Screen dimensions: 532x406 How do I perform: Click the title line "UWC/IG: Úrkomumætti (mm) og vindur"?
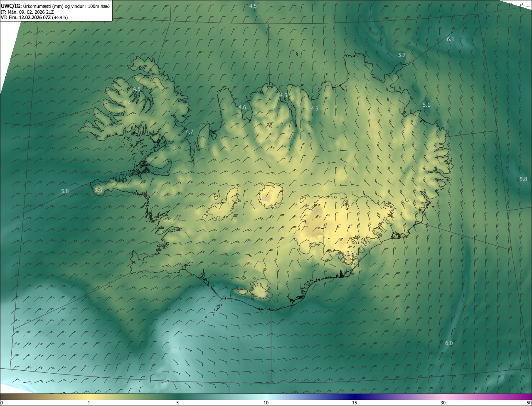(x=55, y=6)
